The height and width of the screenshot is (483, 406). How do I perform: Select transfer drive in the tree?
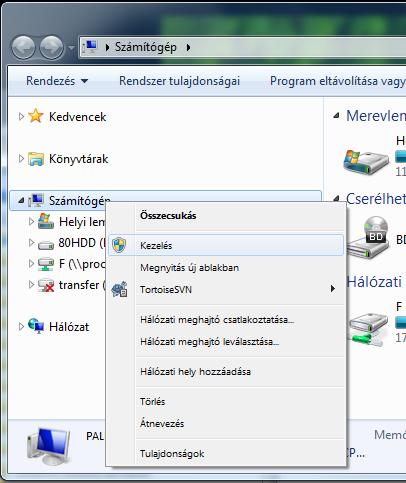click(82, 285)
